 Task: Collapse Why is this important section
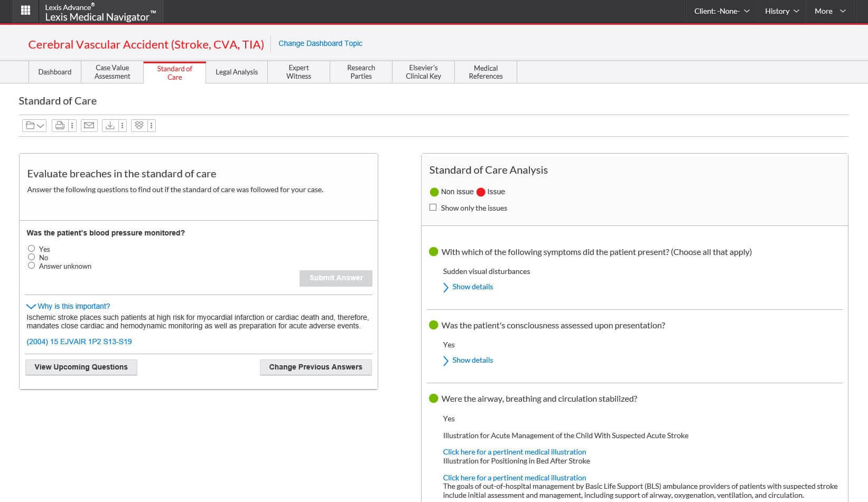(x=69, y=306)
